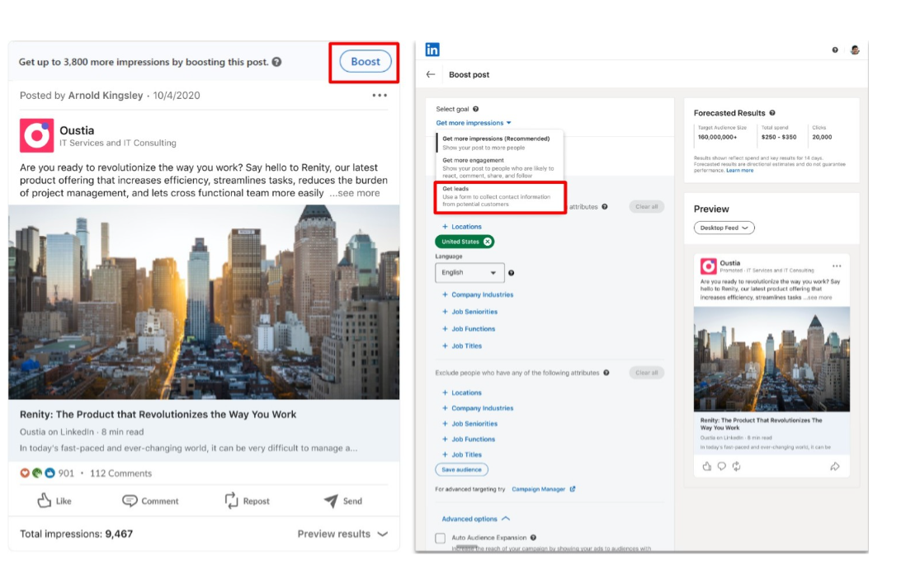901x588 pixels.
Task: Click Clear all for included attributes
Action: click(646, 207)
